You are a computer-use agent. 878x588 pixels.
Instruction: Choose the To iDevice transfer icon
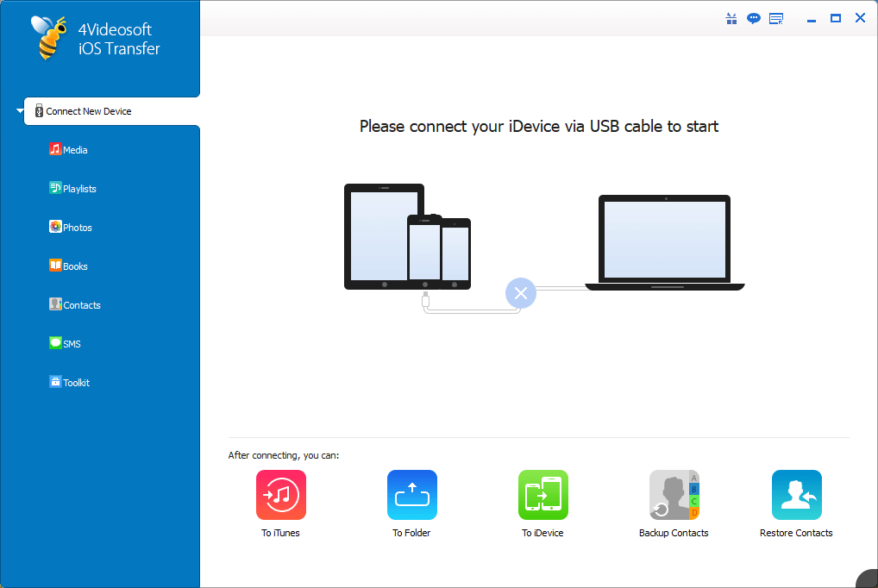coord(542,495)
